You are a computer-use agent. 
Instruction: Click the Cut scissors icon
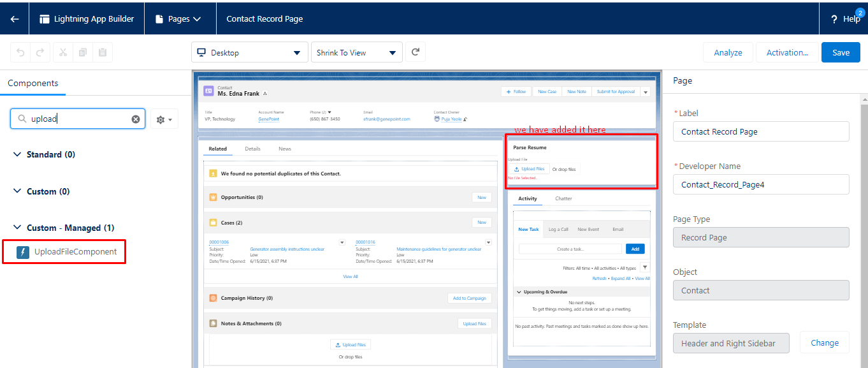tap(63, 52)
